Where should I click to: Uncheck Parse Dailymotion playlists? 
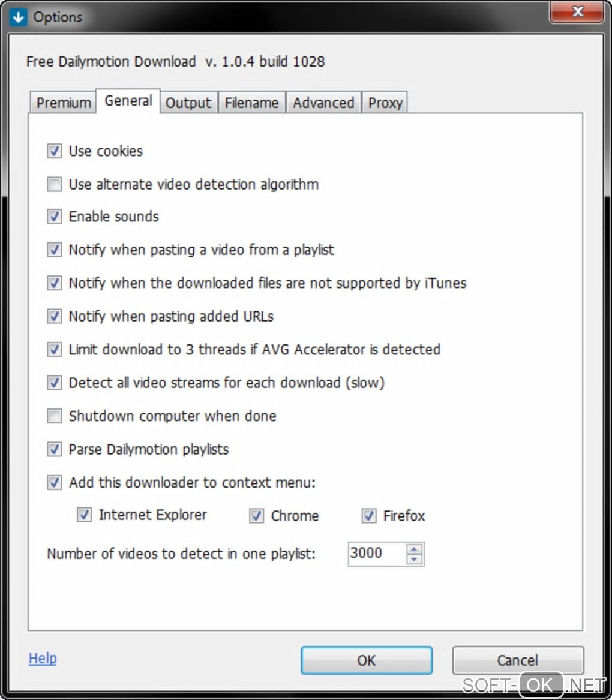click(x=55, y=449)
